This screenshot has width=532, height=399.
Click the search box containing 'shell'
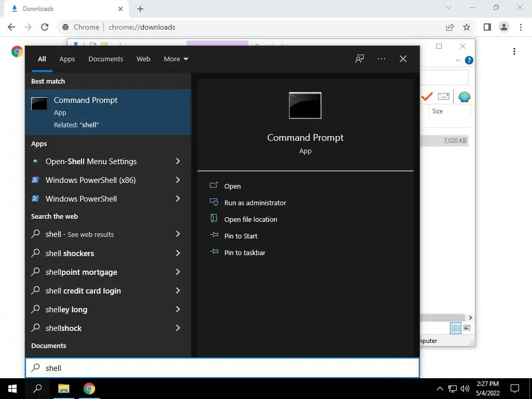pos(222,368)
